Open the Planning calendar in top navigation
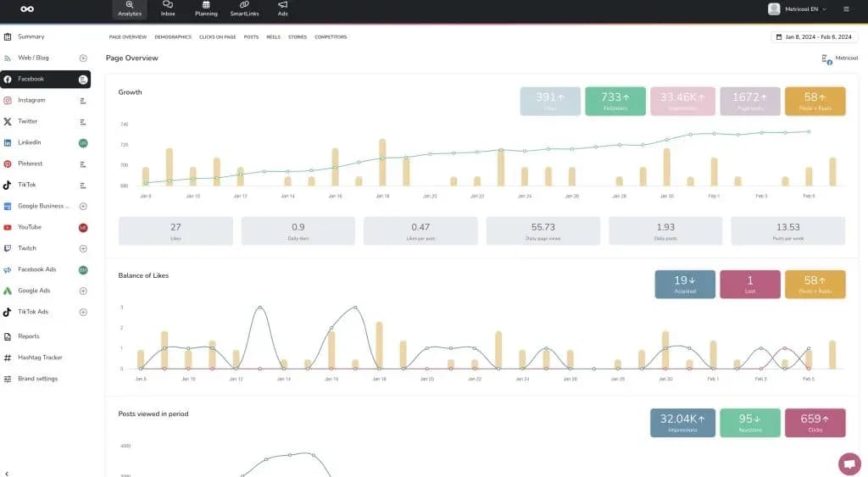 point(206,8)
